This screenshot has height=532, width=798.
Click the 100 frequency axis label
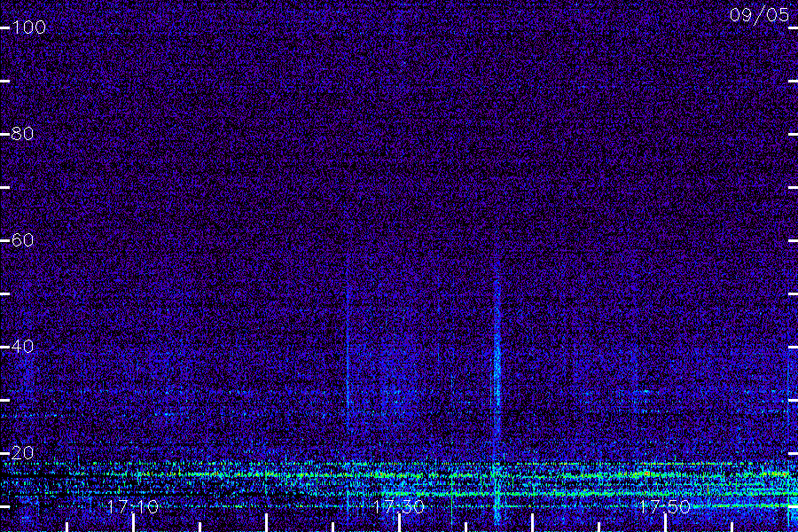(x=29, y=27)
